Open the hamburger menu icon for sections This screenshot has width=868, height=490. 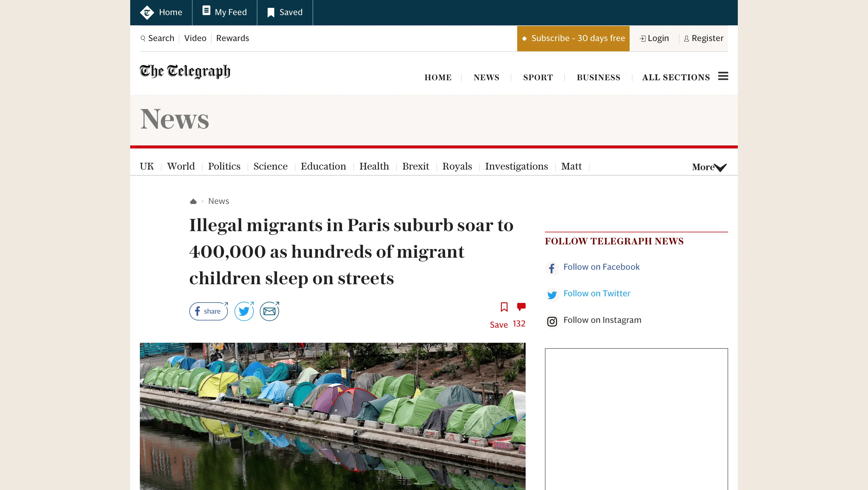point(723,76)
